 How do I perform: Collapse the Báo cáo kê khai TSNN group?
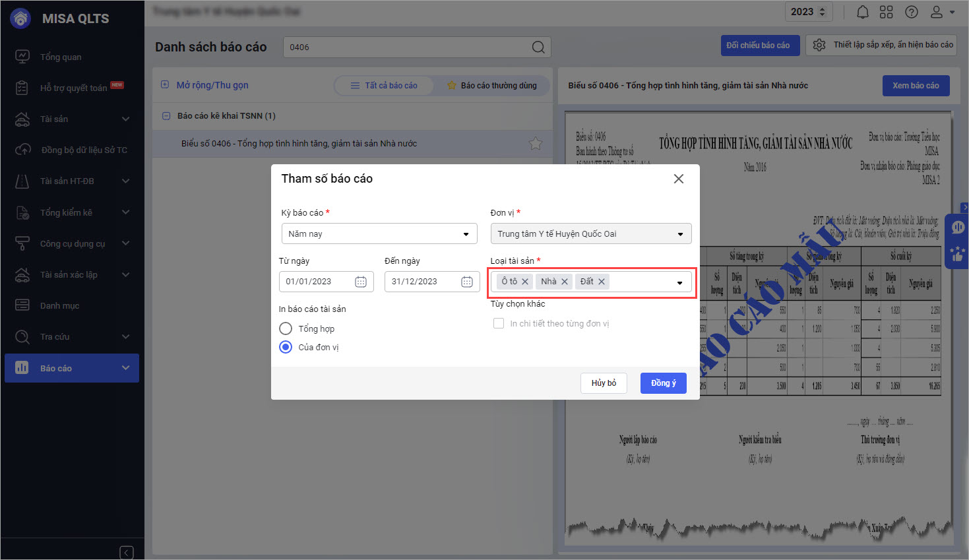166,116
